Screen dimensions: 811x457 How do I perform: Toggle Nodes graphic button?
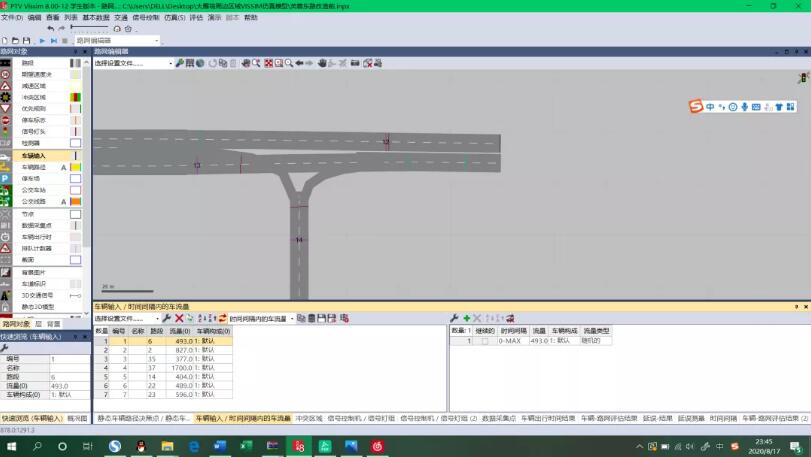[76, 214]
